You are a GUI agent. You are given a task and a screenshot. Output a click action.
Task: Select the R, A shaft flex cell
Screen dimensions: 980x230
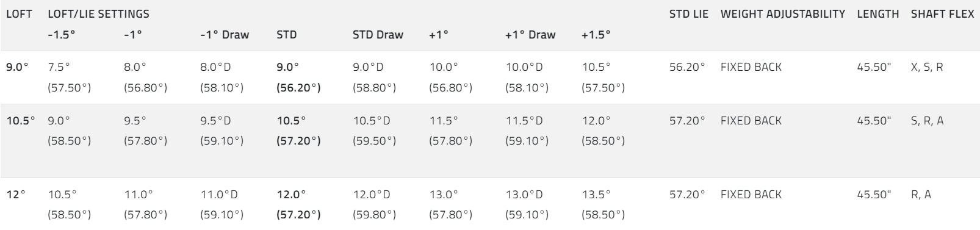921,195
